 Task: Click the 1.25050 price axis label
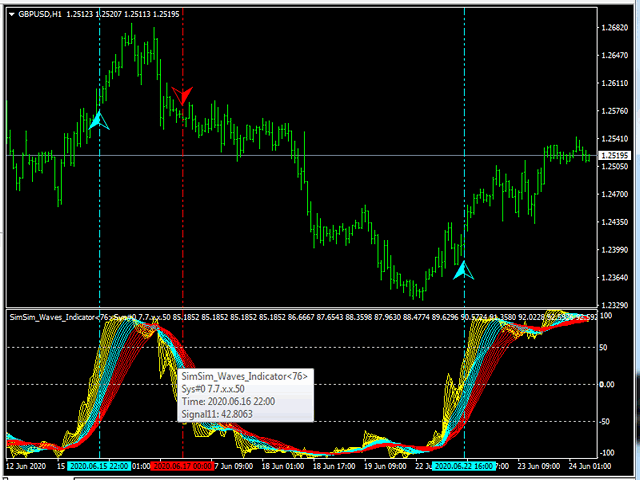(x=615, y=167)
